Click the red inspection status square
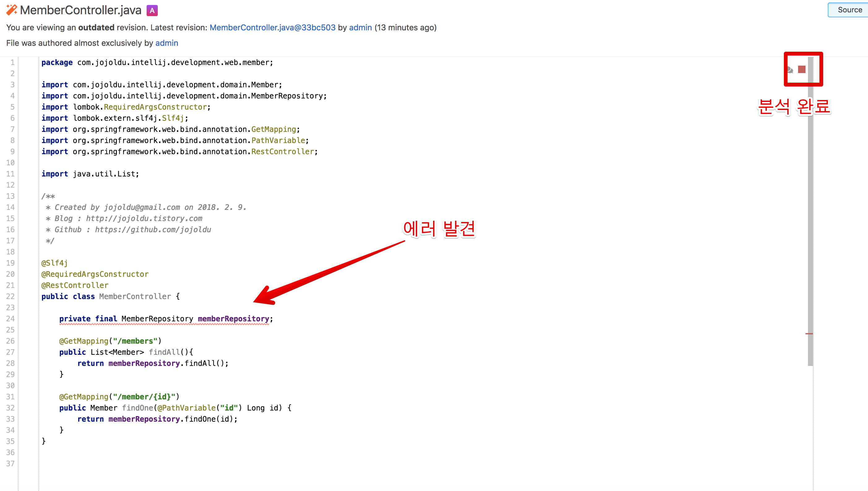This screenshot has height=491, width=868. (x=801, y=69)
